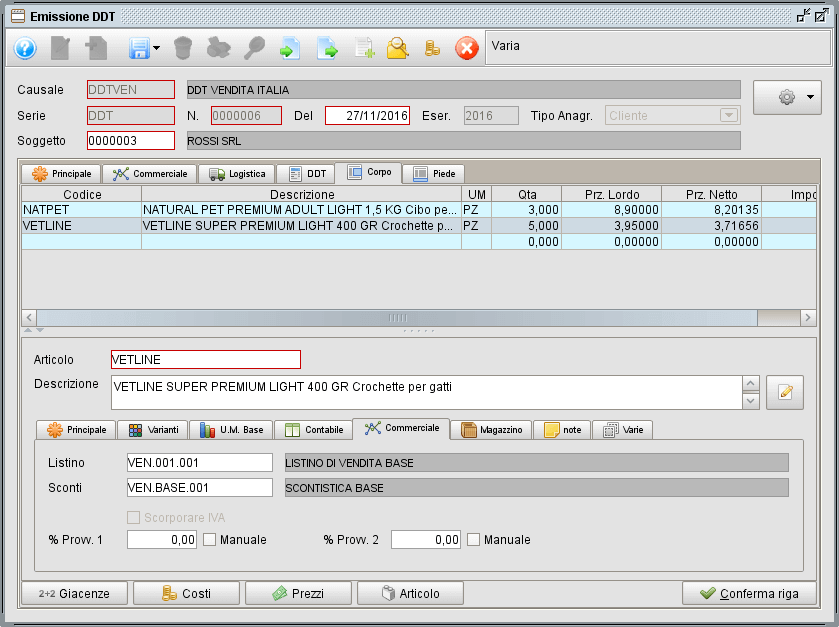The image size is (839, 627).
Task: Select the VETLINE row in the grid
Action: [x=419, y=226]
